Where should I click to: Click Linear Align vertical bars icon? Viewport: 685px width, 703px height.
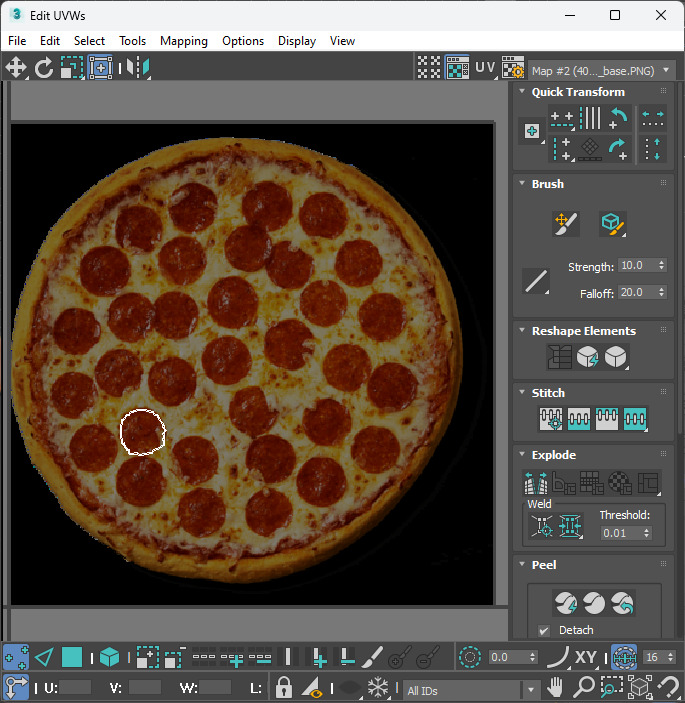pos(590,119)
